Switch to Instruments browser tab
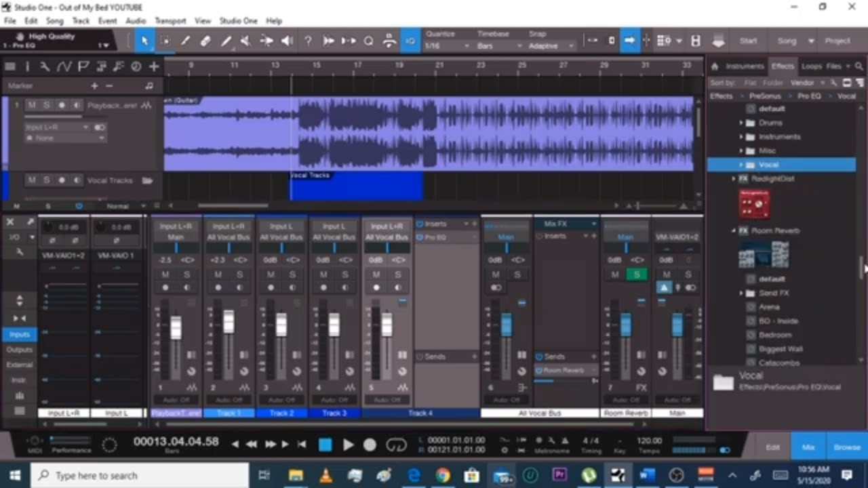868x488 pixels. pyautogui.click(x=745, y=66)
